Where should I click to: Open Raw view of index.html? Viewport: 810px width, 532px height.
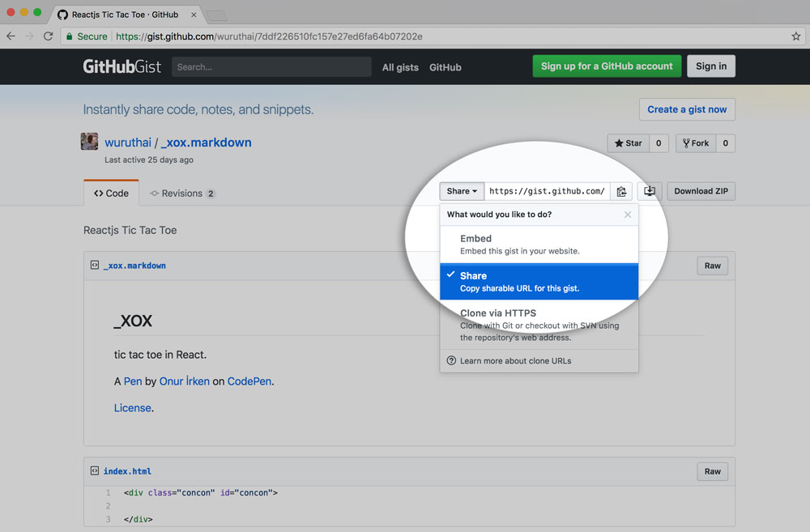coord(712,471)
